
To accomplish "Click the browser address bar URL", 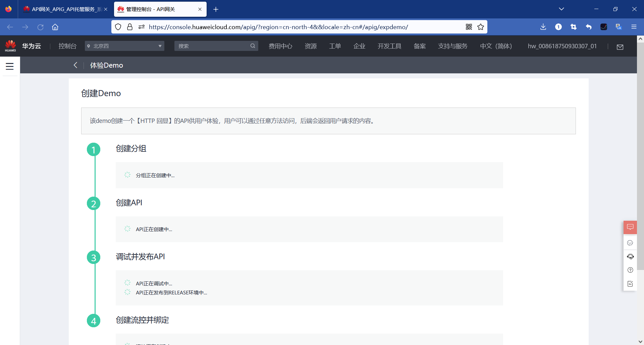I will [x=278, y=27].
